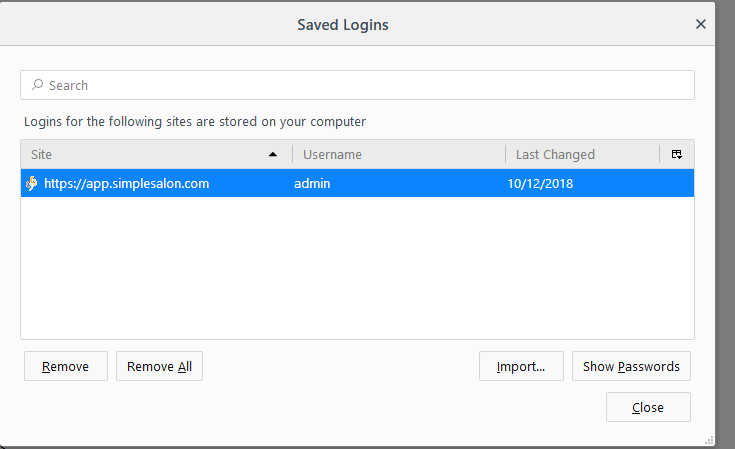Click the 10/12/2018 date cell
This screenshot has height=449, width=735.
pyautogui.click(x=540, y=183)
